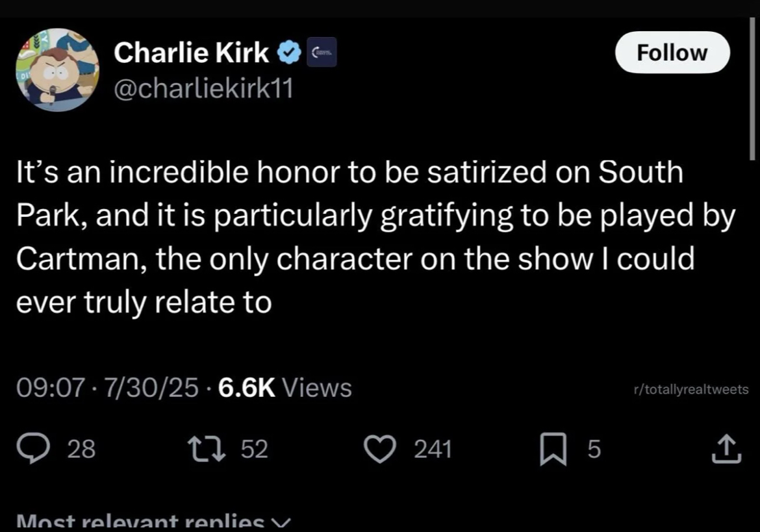Click the repost arrows icon
This screenshot has width=760, height=532.
[207, 449]
